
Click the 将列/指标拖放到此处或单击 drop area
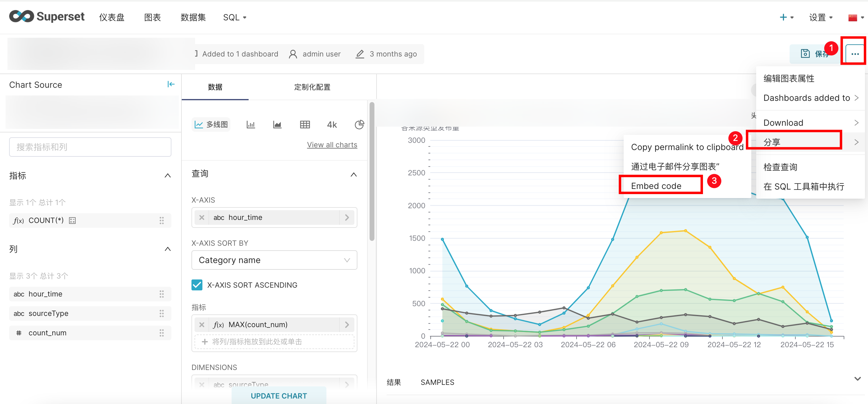(x=274, y=341)
